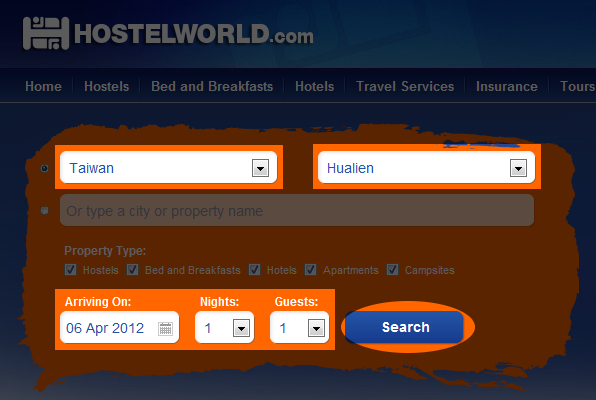
Task: Open the Taiwan country dropdown
Action: pyautogui.click(x=168, y=167)
